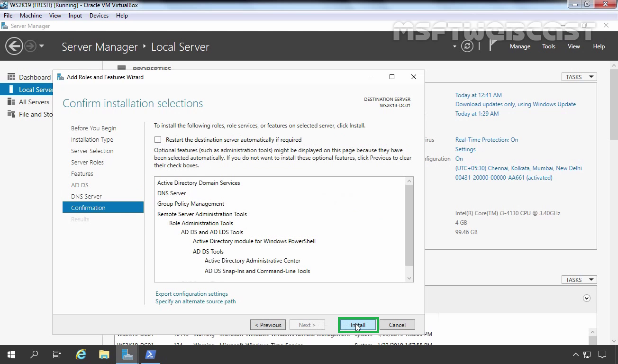Click Export configuration settings link

(x=191, y=294)
